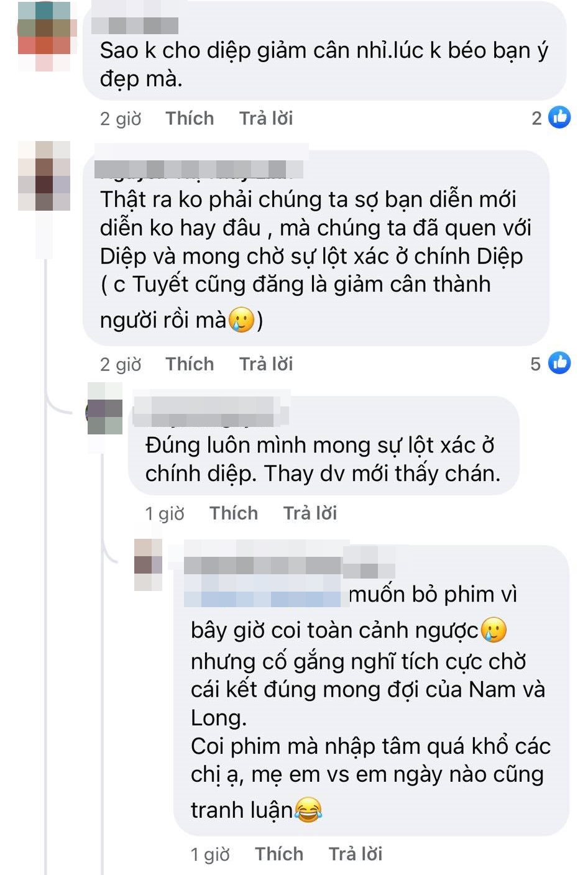This screenshot has height=875, width=588.
Task: Click Trả lời under the 'tranh luận' reply
Action: (x=356, y=854)
